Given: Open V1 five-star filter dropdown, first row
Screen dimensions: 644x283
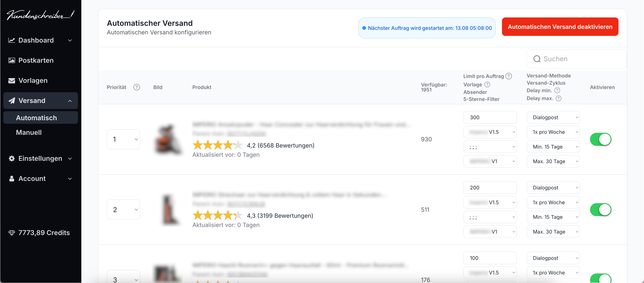Looking at the screenshot, I should 490,161.
